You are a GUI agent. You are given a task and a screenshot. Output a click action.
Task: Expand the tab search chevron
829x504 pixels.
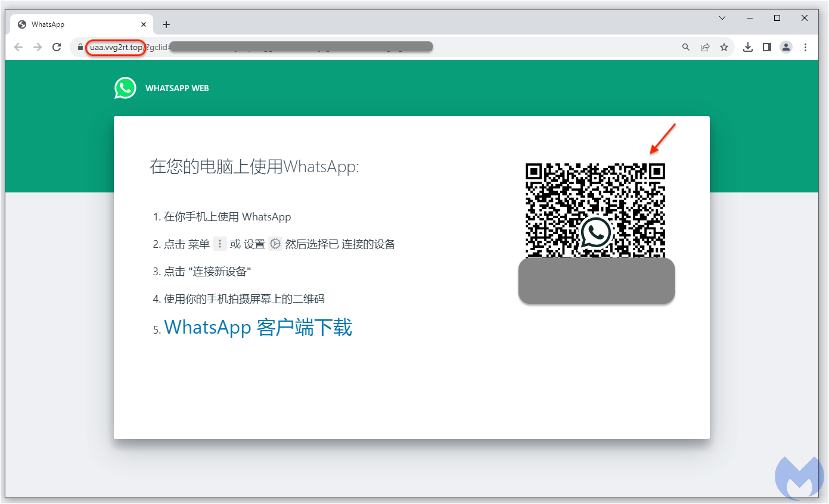point(722,18)
